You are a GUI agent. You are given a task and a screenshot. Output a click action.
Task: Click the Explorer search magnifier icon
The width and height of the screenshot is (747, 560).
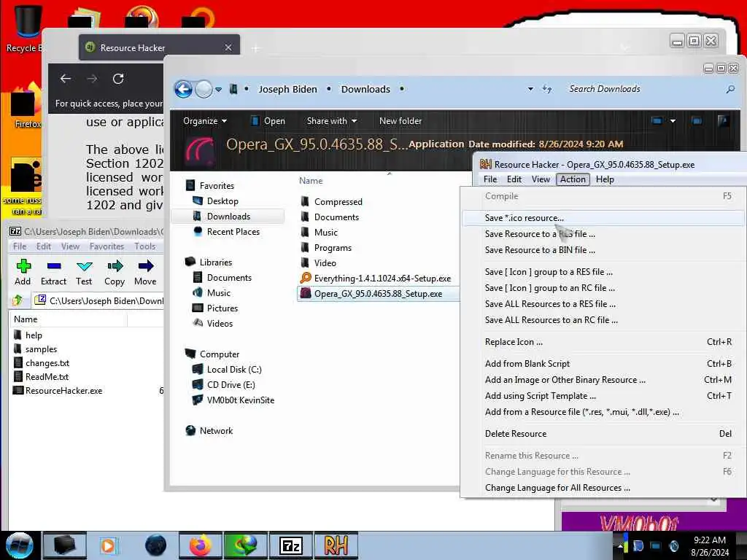730,89
